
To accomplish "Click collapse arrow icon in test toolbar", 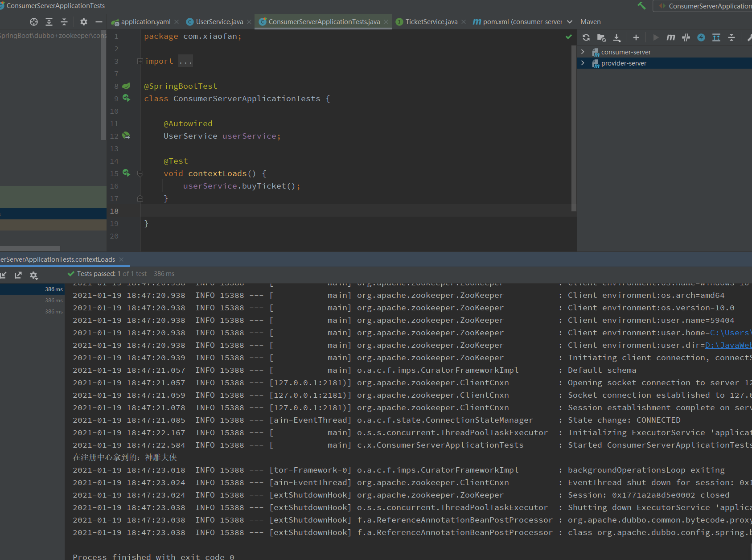I will pos(4,275).
